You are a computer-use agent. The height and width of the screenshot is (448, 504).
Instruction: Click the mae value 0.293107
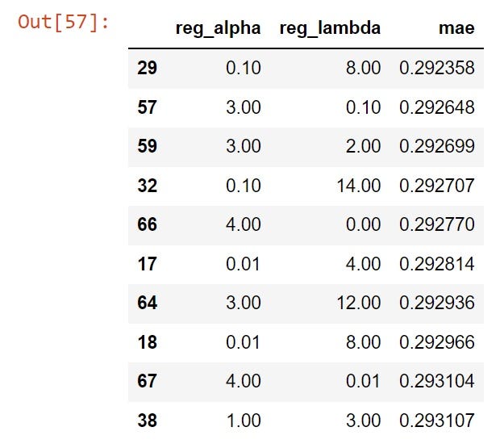pos(437,421)
